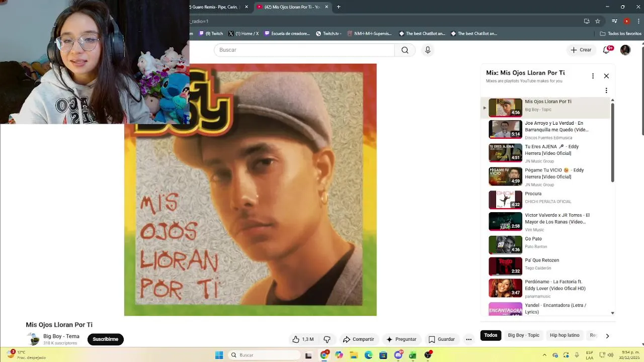Open the (1) Home / X bookmark
Viewport: 644px width, 362px height.
pyautogui.click(x=244, y=34)
